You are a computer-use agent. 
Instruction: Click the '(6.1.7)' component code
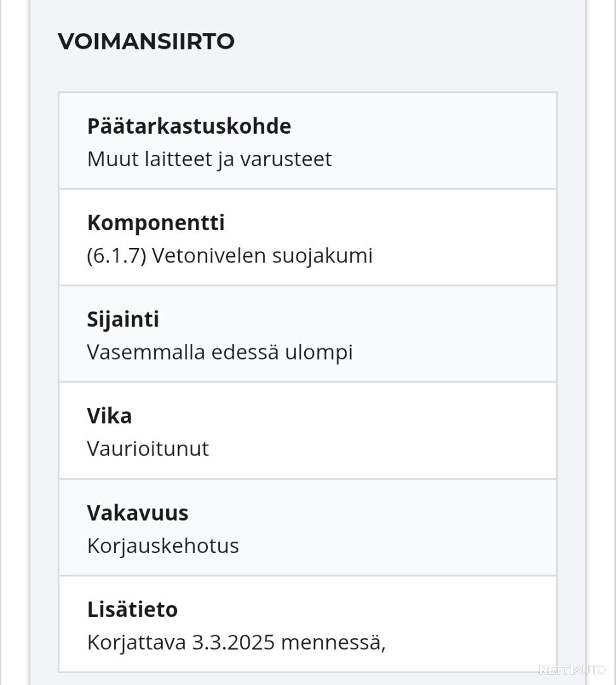pos(116,256)
